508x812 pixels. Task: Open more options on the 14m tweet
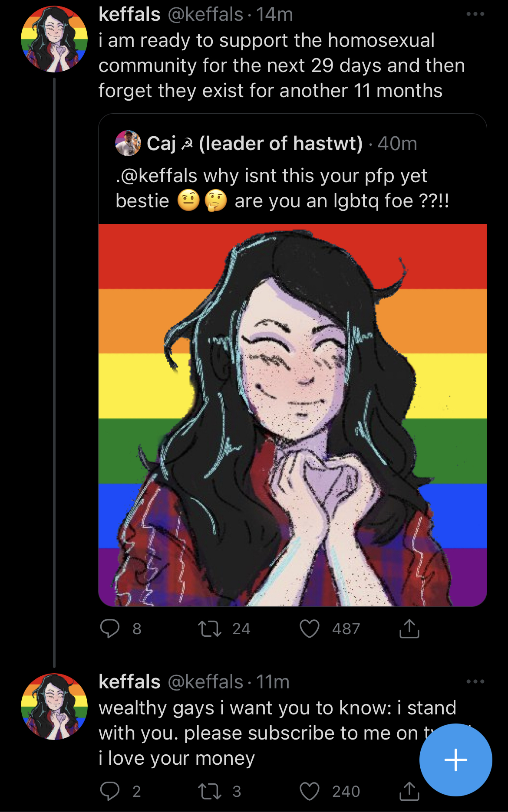click(x=475, y=14)
